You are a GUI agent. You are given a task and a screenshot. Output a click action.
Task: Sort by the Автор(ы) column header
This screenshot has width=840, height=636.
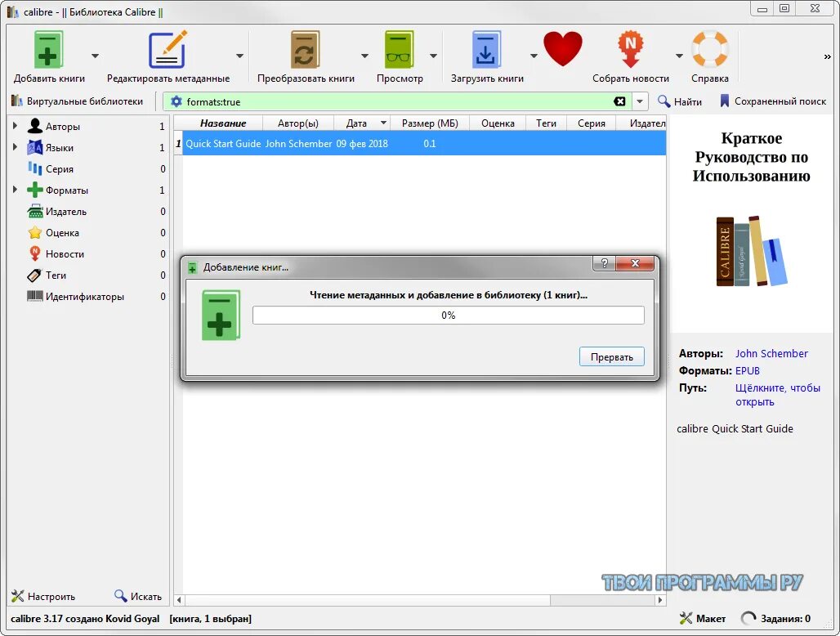298,123
